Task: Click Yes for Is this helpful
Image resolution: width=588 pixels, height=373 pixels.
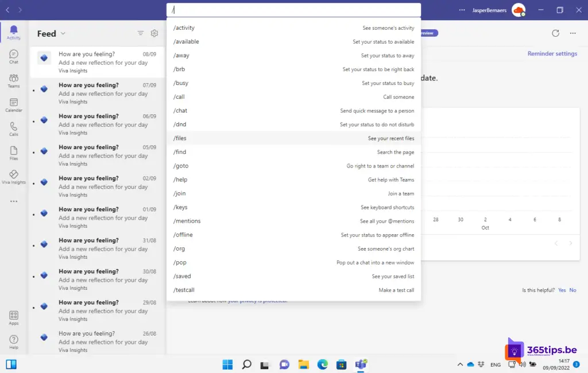Action: click(562, 290)
